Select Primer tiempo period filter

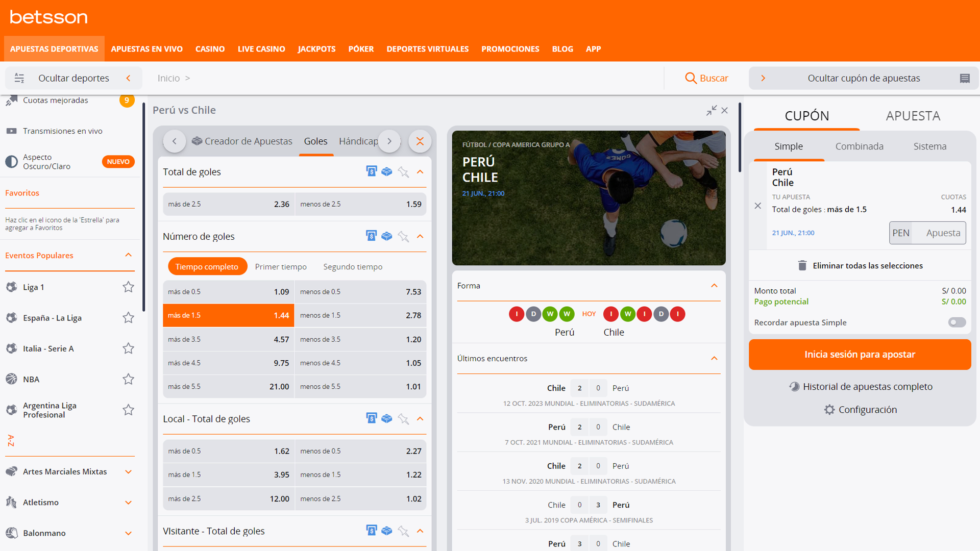coord(281,267)
